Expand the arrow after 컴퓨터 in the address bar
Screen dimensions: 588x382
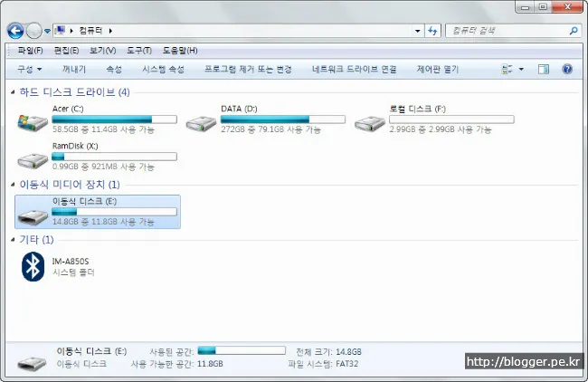click(x=110, y=31)
